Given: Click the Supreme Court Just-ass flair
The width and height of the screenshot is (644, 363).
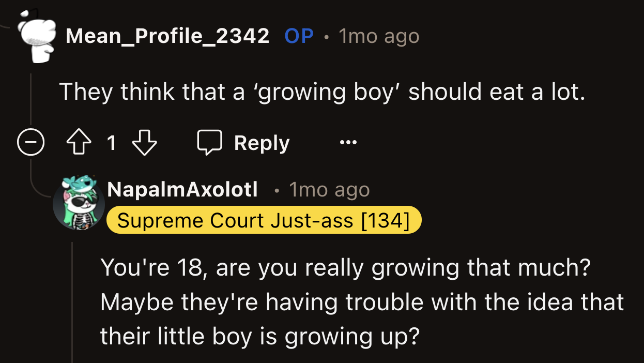Looking at the screenshot, I should click(x=264, y=221).
